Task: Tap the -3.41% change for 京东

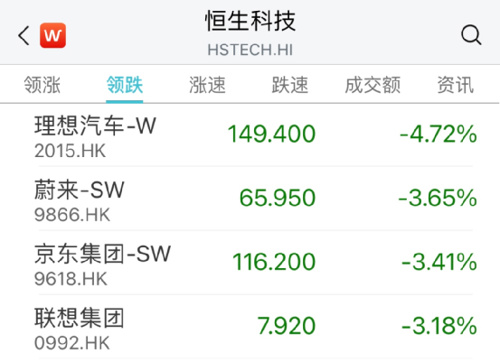Action: pyautogui.click(x=439, y=262)
